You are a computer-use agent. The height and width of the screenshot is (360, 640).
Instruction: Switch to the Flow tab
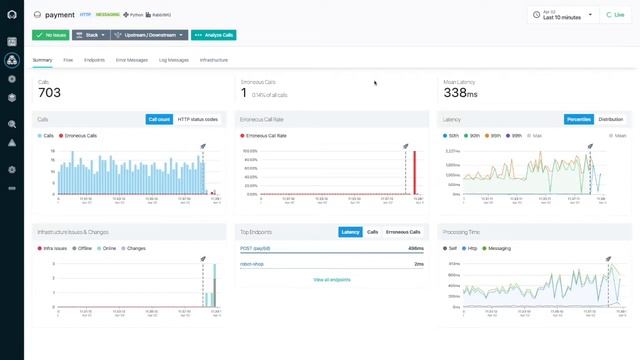click(x=68, y=60)
